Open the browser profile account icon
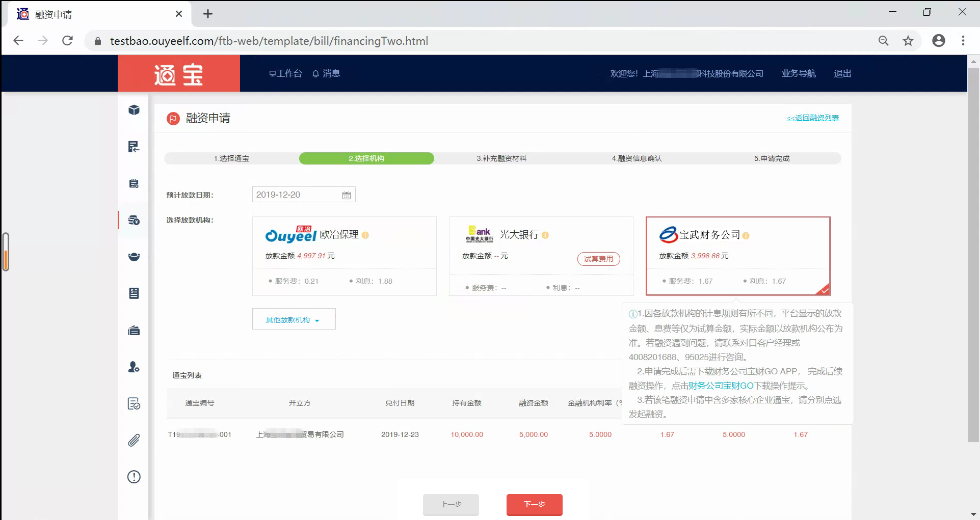This screenshot has height=520, width=980. [939, 41]
